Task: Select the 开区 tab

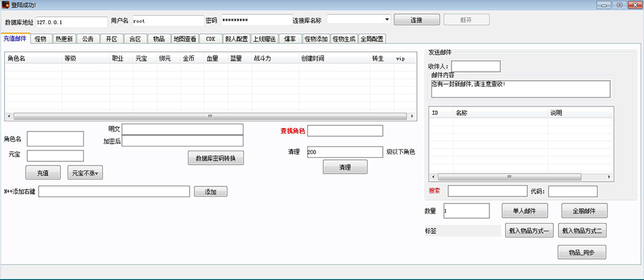Action: point(112,39)
